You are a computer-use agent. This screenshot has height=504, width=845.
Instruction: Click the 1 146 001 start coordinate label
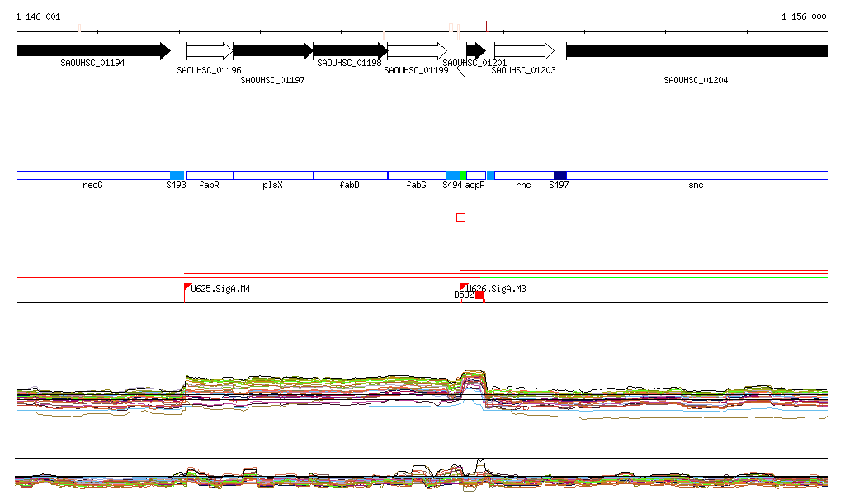(x=38, y=16)
